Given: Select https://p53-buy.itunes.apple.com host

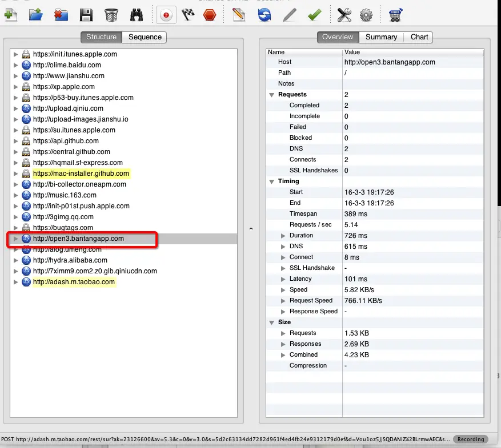Looking at the screenshot, I should (83, 98).
